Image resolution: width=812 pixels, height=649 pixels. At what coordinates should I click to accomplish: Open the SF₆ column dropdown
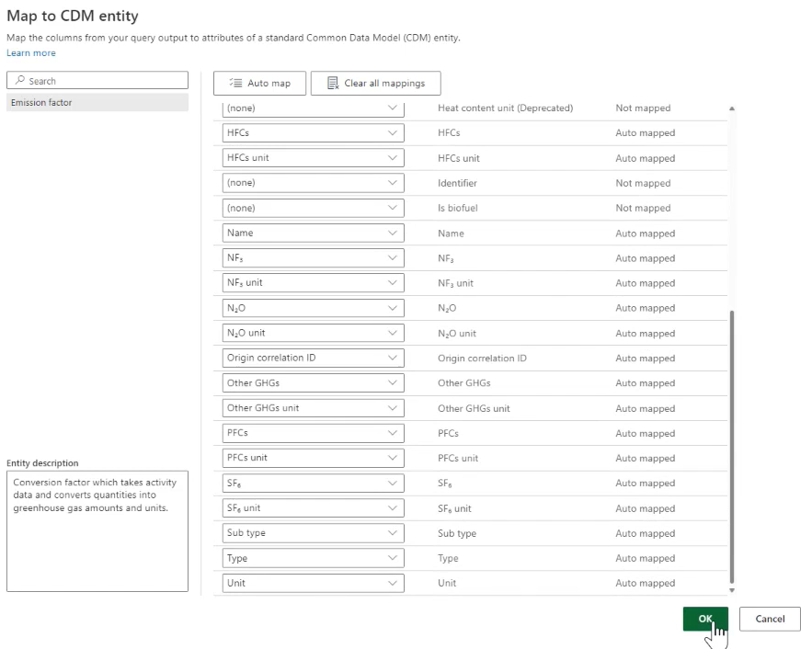click(x=314, y=483)
